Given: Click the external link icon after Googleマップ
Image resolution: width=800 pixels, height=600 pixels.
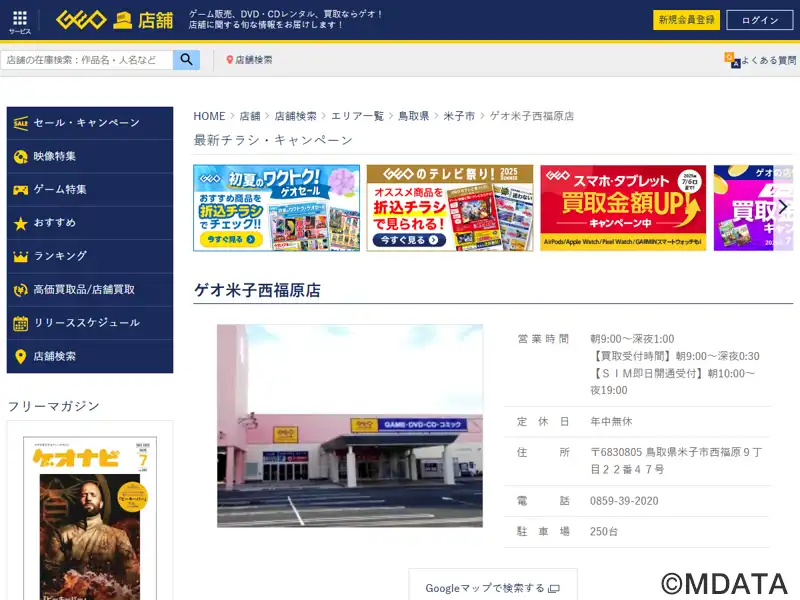Looking at the screenshot, I should click(x=554, y=589).
